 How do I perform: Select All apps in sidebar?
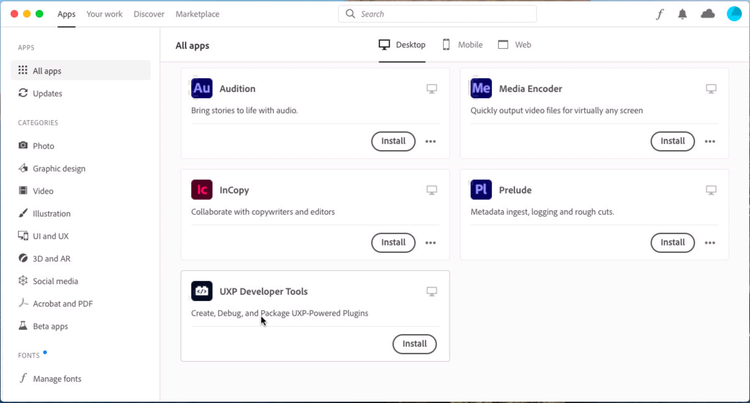[x=80, y=70]
